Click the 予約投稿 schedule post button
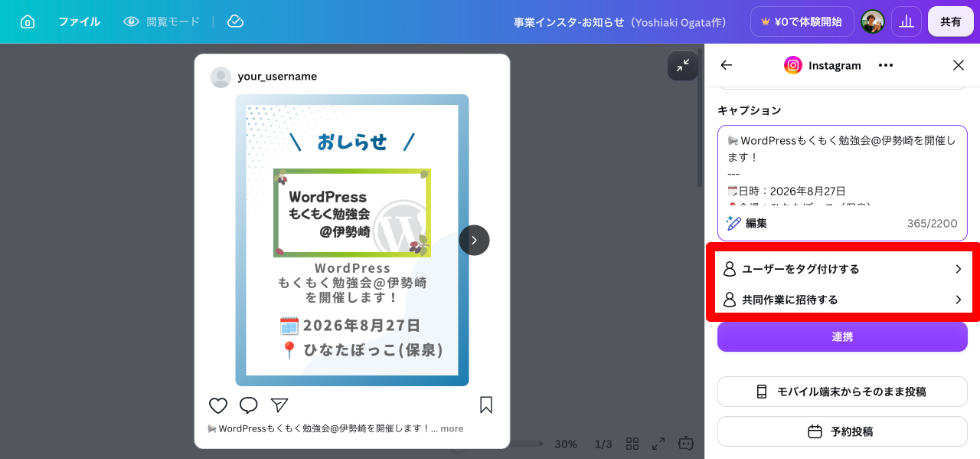 point(842,431)
